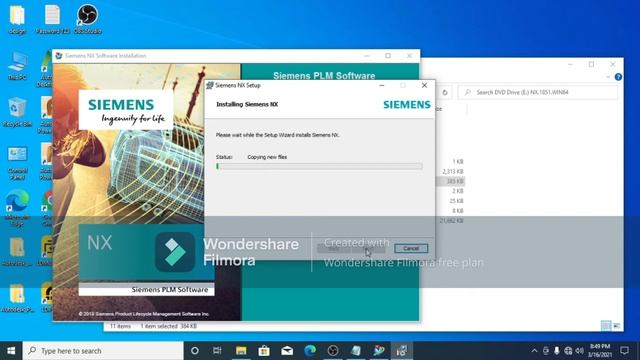The width and height of the screenshot is (640, 360).
Task: Close the Siemens NX Setup dialog
Action: click(x=424, y=85)
